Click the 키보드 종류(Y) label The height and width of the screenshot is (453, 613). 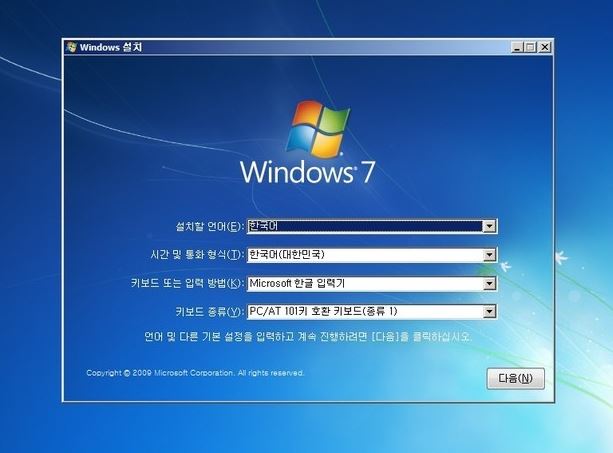pyautogui.click(x=210, y=312)
